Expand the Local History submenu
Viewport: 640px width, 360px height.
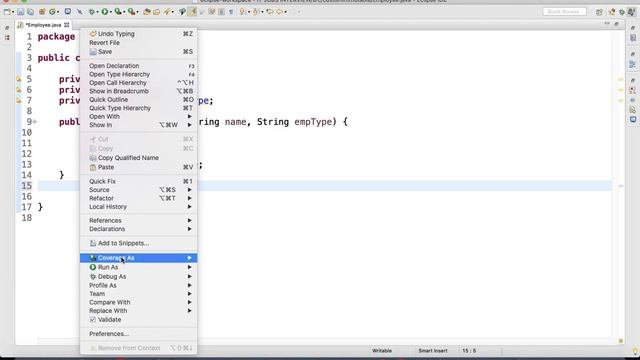tap(139, 207)
